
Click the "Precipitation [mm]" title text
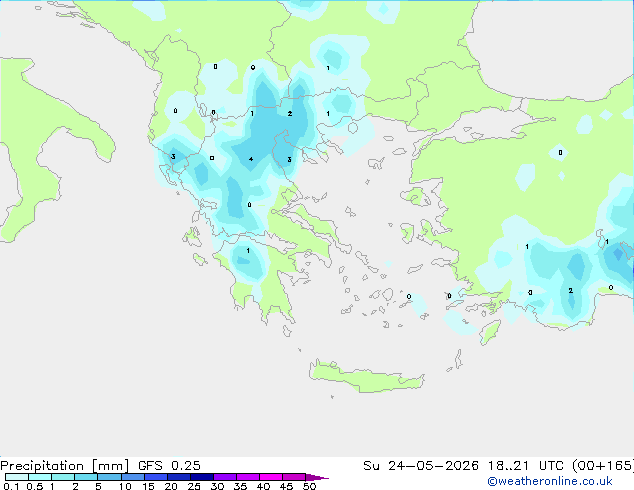[x=65, y=466]
